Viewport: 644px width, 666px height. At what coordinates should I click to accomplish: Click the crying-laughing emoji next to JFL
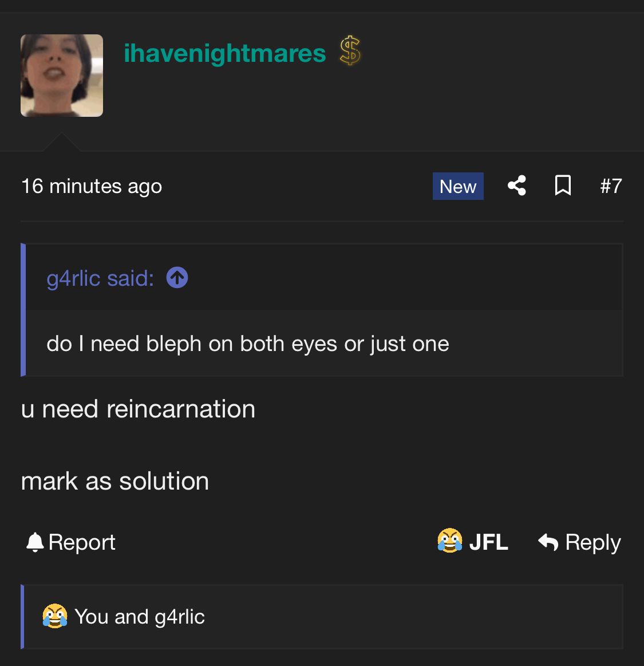coord(450,541)
